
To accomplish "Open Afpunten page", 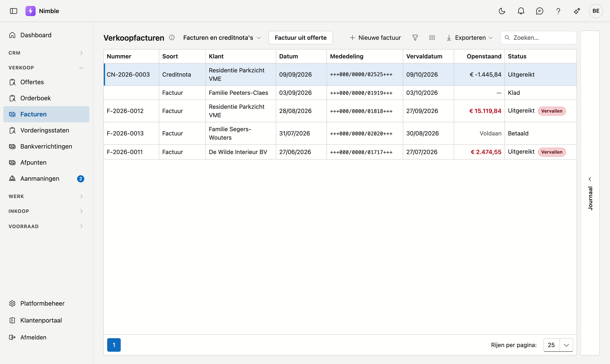I will point(46,162).
